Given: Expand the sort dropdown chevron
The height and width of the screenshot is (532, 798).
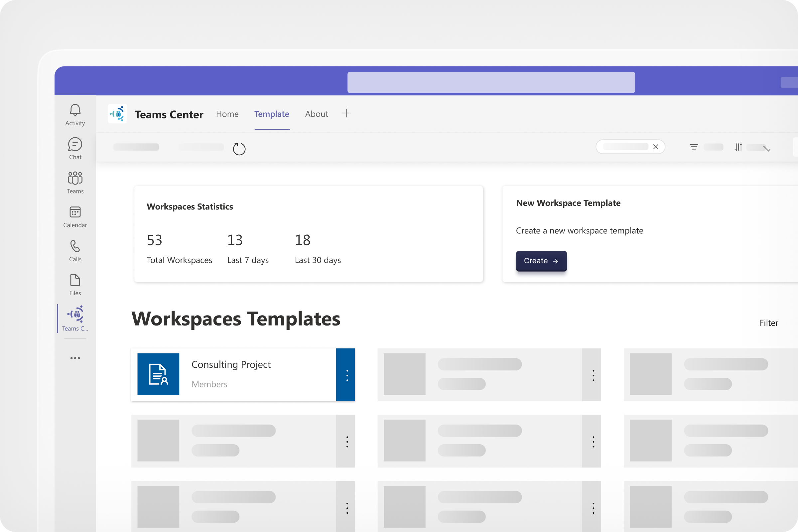Looking at the screenshot, I should pos(766,148).
